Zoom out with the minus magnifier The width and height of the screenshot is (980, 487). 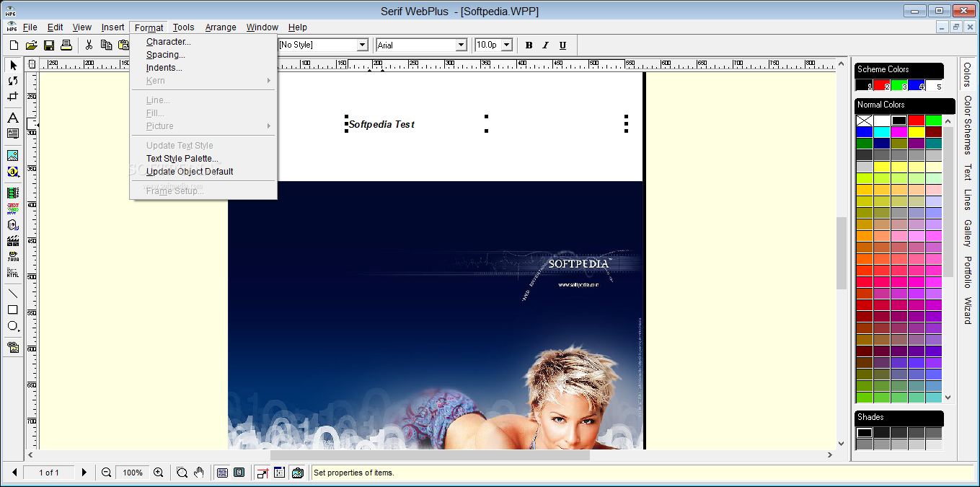[106, 473]
